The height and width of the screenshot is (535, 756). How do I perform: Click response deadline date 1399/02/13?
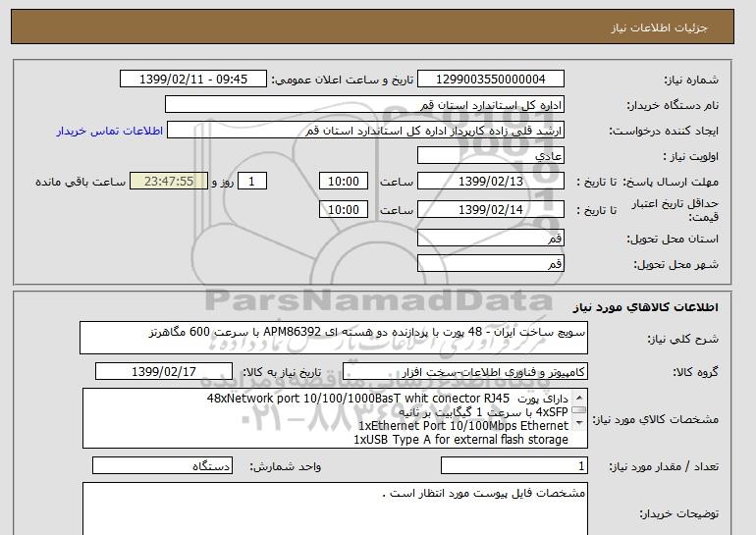tap(490, 182)
